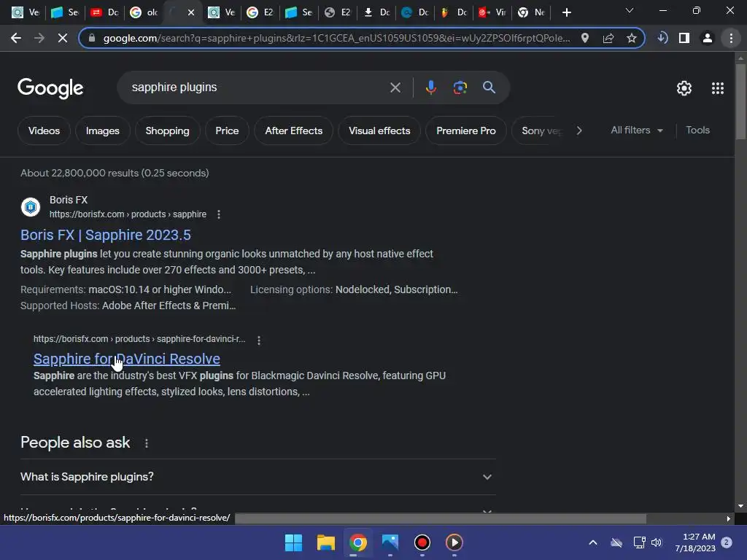Show more filter chips with right arrow
Image resolution: width=747 pixels, height=560 pixels.
(x=578, y=131)
